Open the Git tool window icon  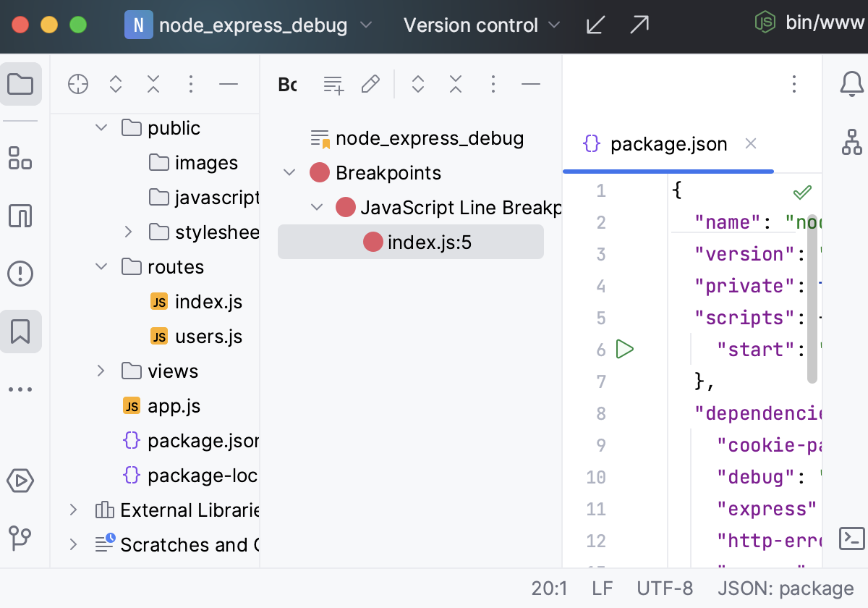point(20,539)
